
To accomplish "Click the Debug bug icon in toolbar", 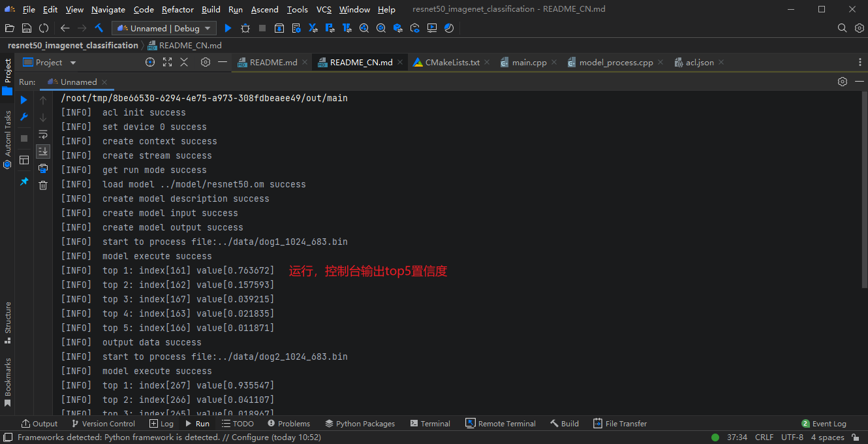I will coord(245,28).
